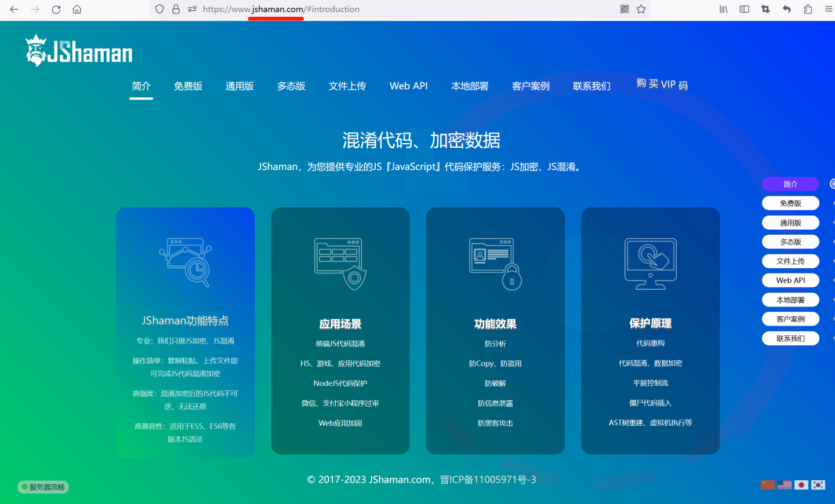This screenshot has width=835, height=504.
Task: Select the 简介 top navigation tab
Action: [141, 86]
